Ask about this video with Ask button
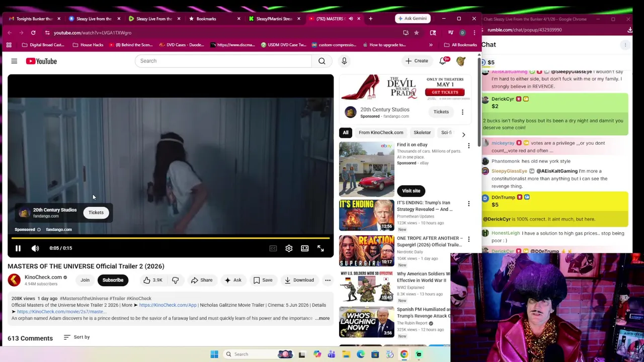Viewport: 644px width, 362px height. coord(233,280)
